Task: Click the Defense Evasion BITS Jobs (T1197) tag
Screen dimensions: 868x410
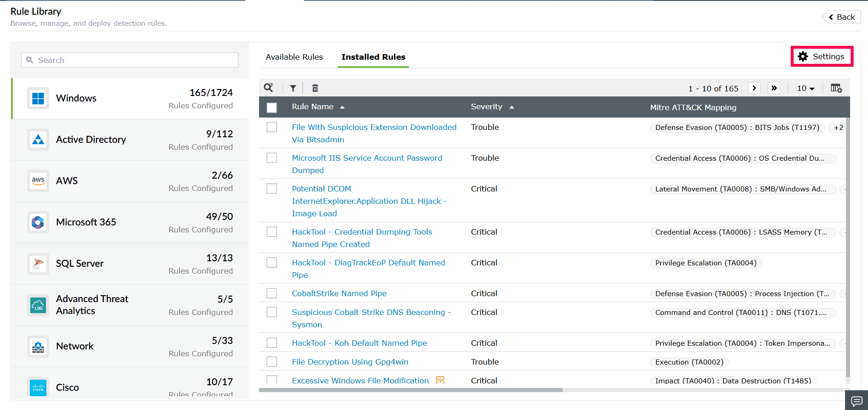Action: click(x=738, y=128)
